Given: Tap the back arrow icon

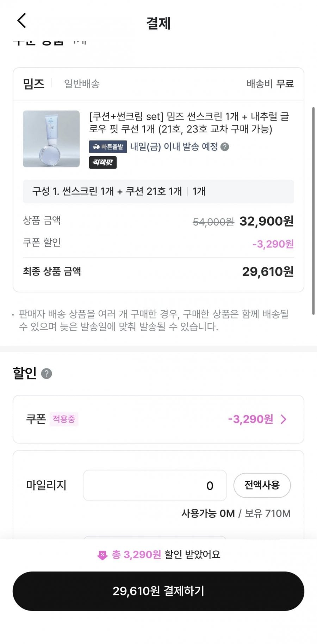Looking at the screenshot, I should pos(22,21).
